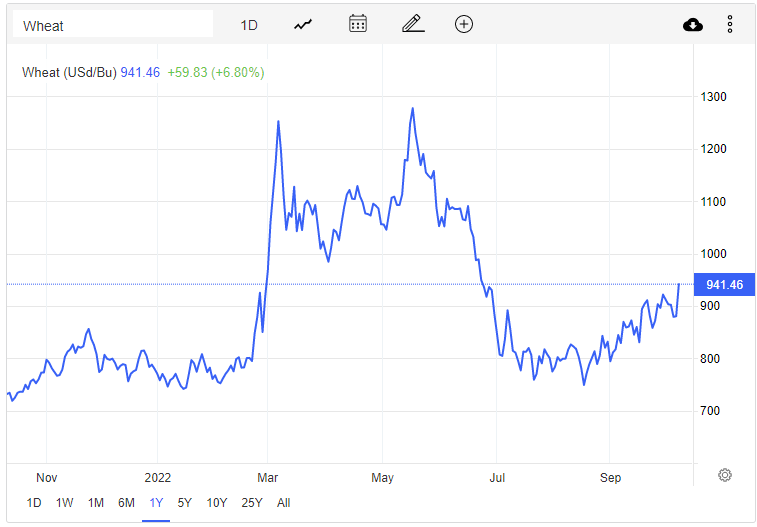Show the All time range
The width and height of the screenshot is (757, 527).
point(283,503)
